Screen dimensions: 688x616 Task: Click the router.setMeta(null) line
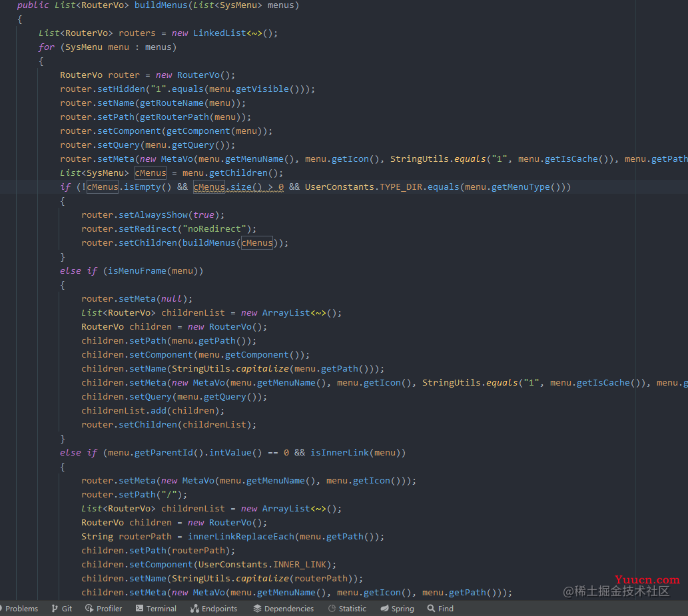(x=137, y=299)
